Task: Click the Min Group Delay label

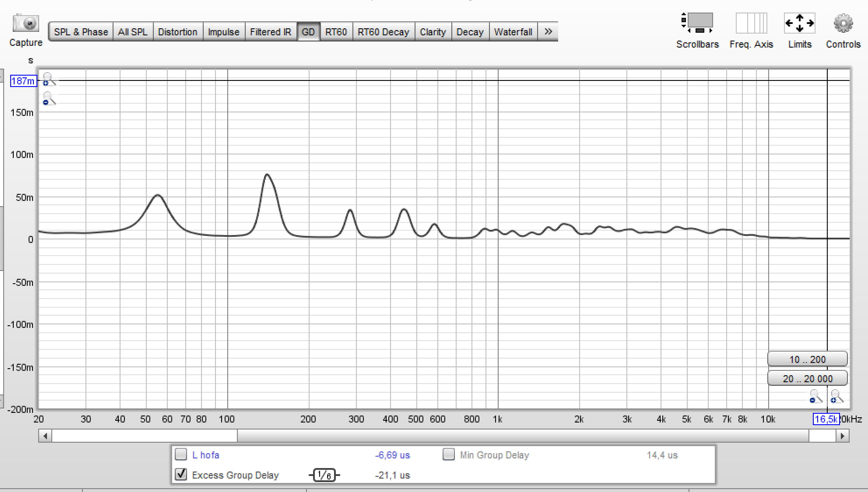Action: (x=495, y=455)
